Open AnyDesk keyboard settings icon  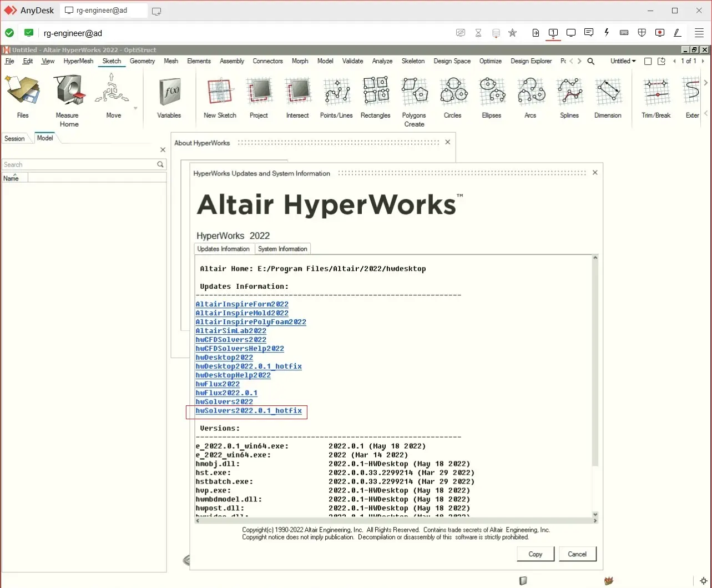[x=624, y=33]
